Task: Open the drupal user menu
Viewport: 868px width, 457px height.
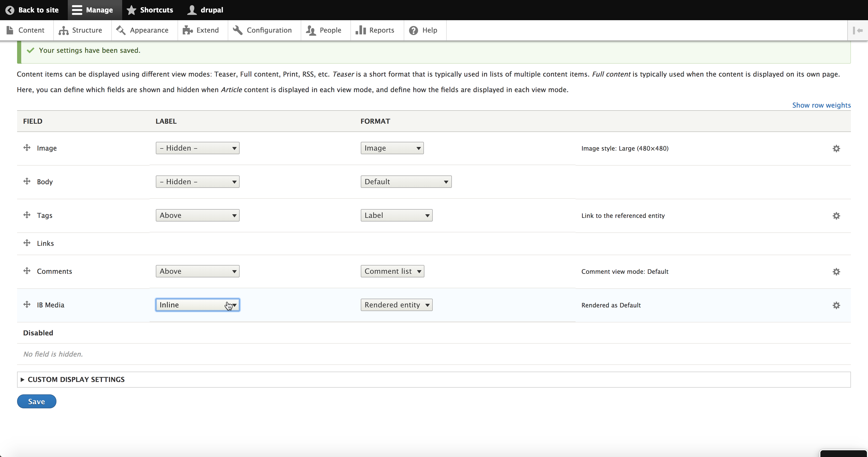Action: pyautogui.click(x=205, y=10)
